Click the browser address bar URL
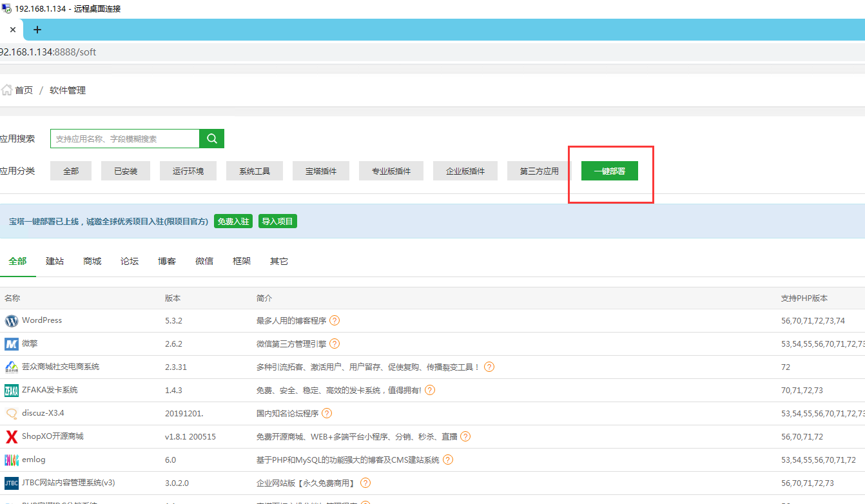This screenshot has width=865, height=504. point(48,52)
